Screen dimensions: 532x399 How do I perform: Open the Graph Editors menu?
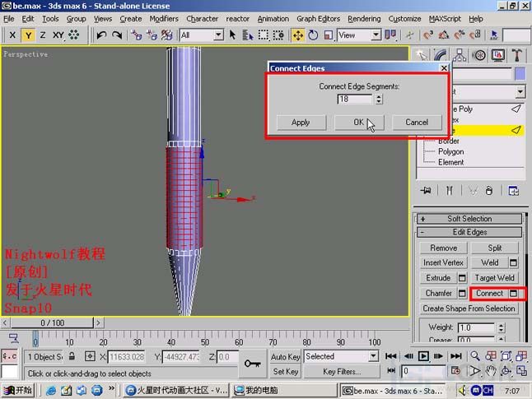pos(318,19)
